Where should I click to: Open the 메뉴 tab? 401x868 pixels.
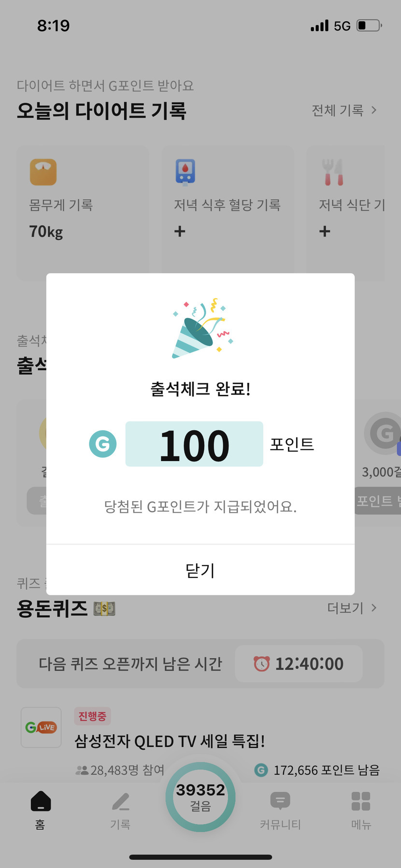tap(361, 808)
